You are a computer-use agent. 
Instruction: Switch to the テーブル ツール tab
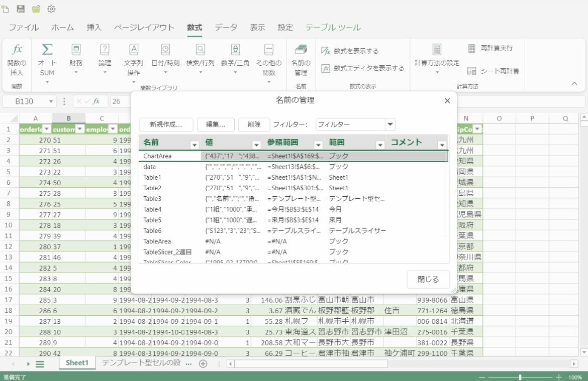pyautogui.click(x=333, y=27)
